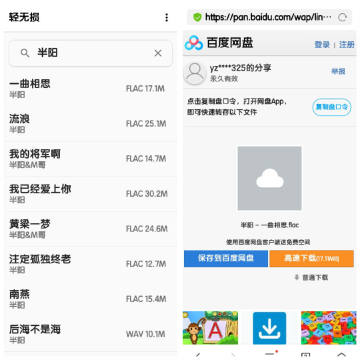Click the sharer's avatar icon
This screenshot has width=360, height=360.
point(195,73)
